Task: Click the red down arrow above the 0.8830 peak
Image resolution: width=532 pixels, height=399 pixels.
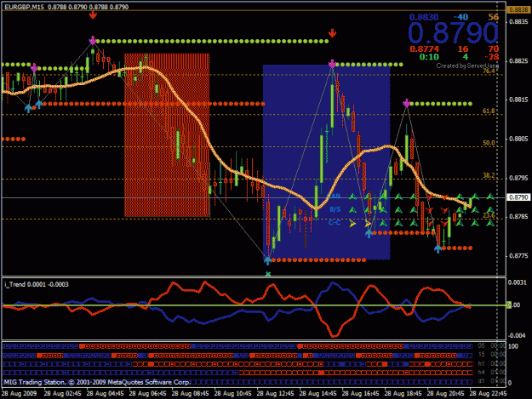Action: (x=93, y=15)
